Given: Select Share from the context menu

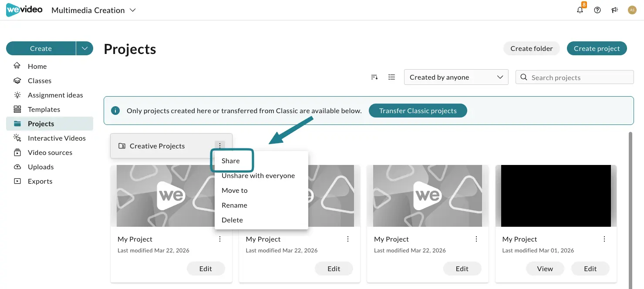Looking at the screenshot, I should pos(231,161).
